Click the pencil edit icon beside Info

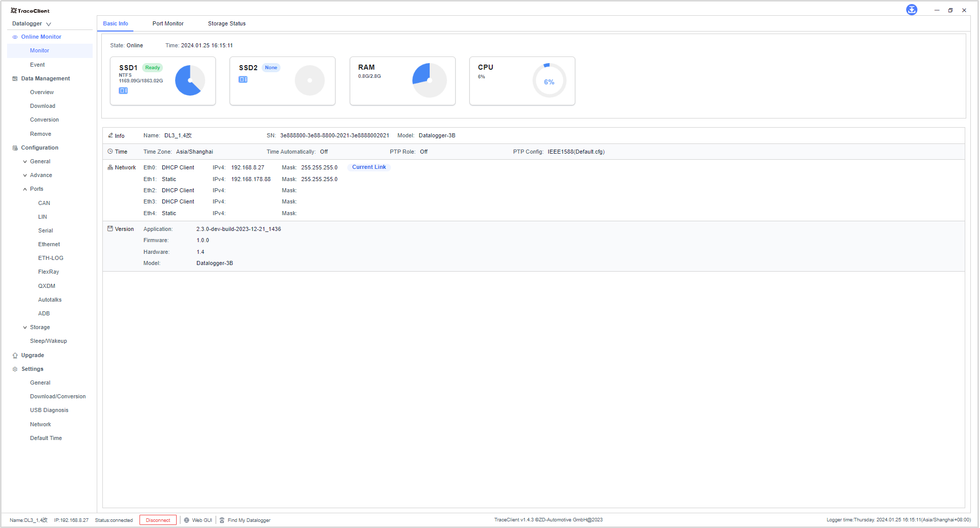(x=110, y=135)
